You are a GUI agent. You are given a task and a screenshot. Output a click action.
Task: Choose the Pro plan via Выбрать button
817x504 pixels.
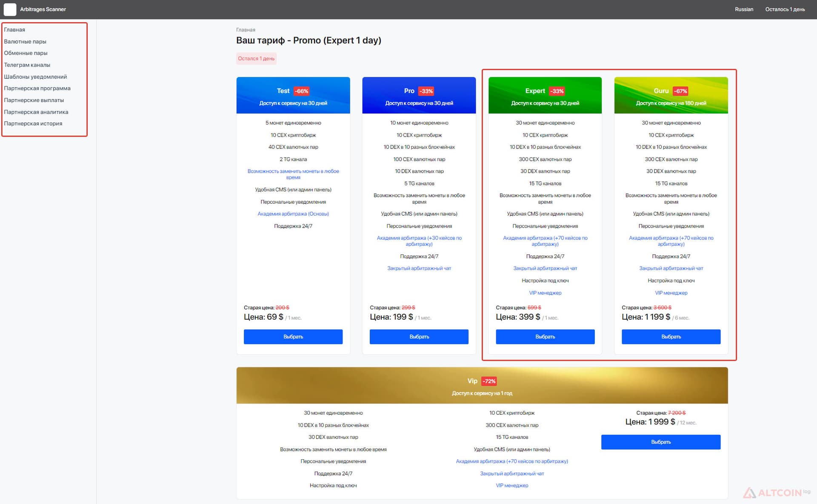pos(419,337)
